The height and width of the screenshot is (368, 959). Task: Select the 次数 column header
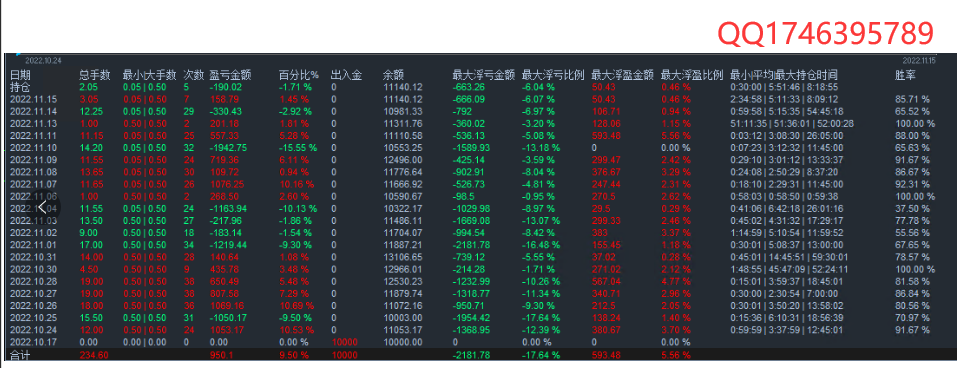pyautogui.click(x=193, y=75)
